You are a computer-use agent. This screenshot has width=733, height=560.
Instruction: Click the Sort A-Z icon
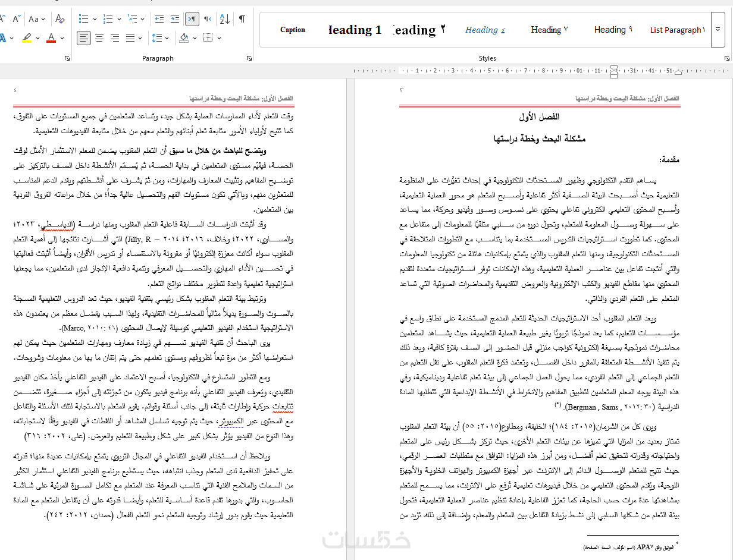coord(225,19)
